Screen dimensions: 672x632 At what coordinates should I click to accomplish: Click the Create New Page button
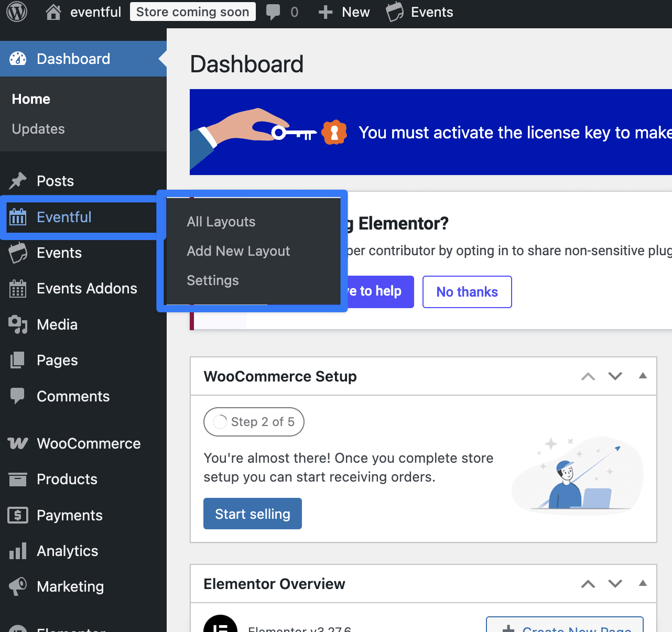[565, 625]
